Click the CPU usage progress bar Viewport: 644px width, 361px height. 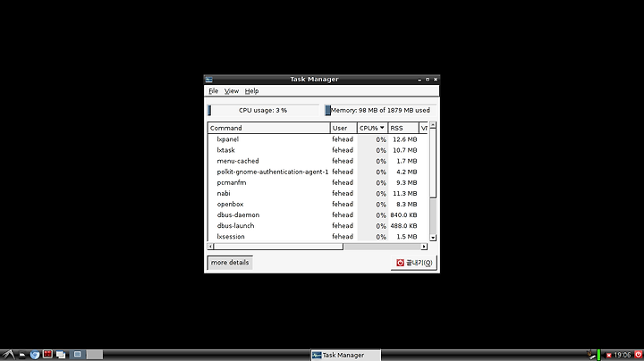pyautogui.click(x=263, y=110)
